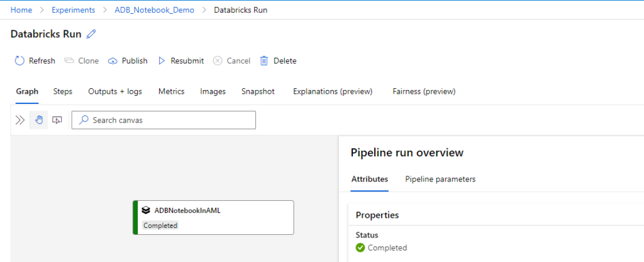Click the Publish cloud upload icon
This screenshot has height=262, width=644.
(113, 61)
